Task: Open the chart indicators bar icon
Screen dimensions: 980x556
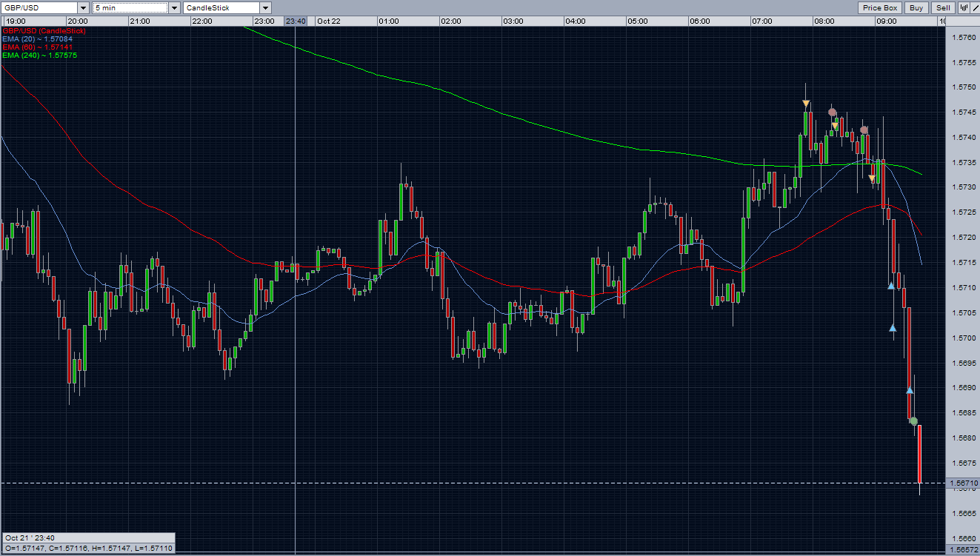Action: pos(964,7)
